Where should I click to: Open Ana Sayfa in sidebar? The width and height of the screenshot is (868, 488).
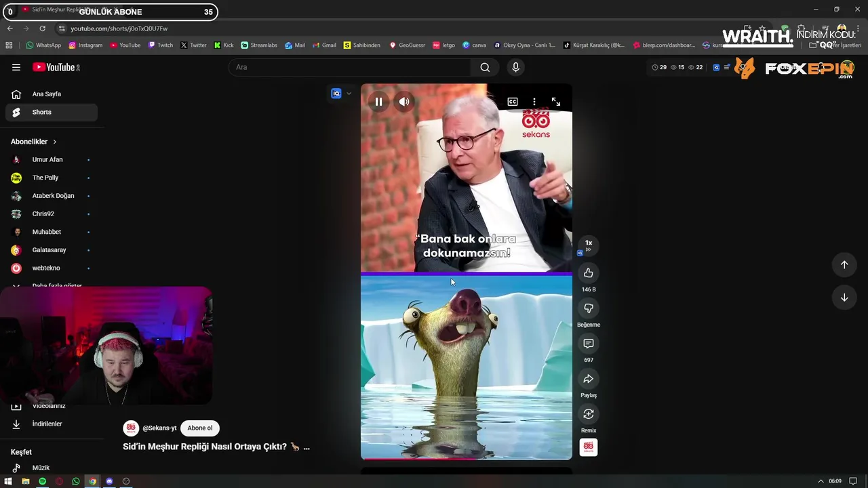(52, 94)
